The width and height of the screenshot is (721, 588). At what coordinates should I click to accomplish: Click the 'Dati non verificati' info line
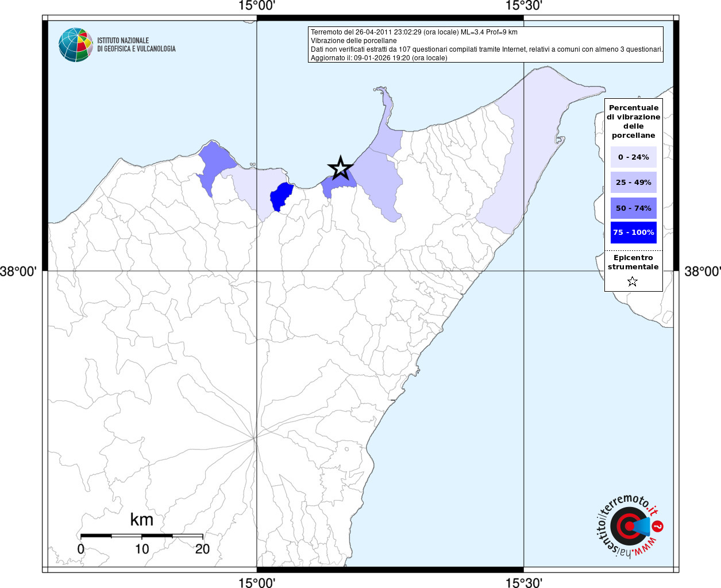click(487, 49)
